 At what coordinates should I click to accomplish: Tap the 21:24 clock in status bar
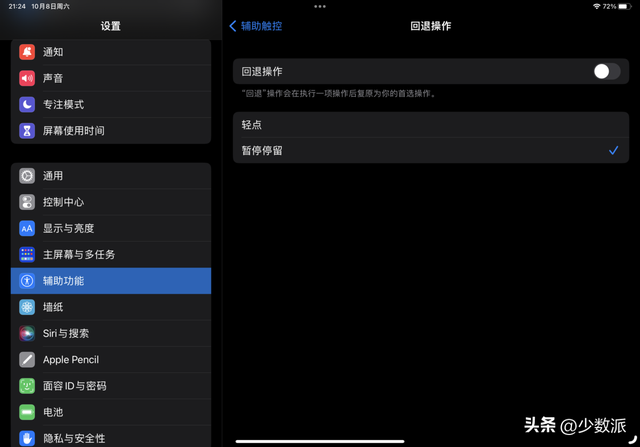17,7
